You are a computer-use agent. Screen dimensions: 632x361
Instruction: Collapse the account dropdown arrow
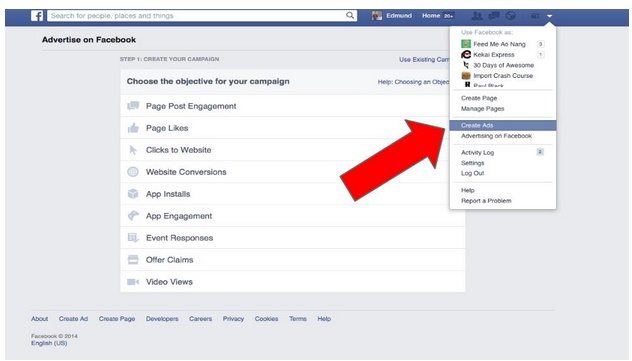pos(549,16)
